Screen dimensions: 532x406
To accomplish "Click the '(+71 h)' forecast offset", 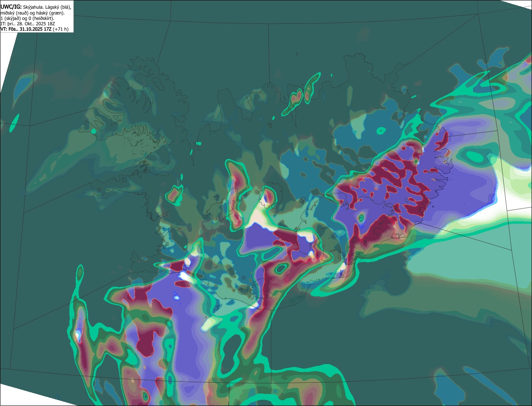I will [61, 29].
